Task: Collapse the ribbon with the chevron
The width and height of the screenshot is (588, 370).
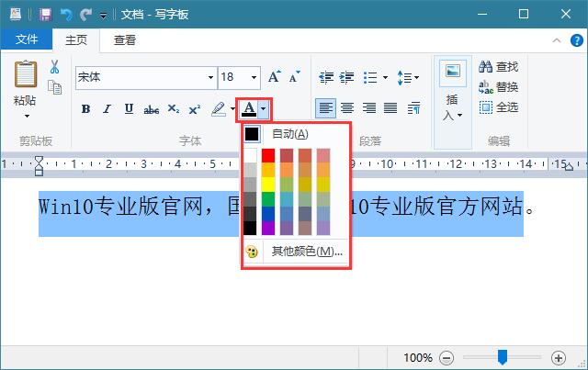Action: click(x=557, y=40)
